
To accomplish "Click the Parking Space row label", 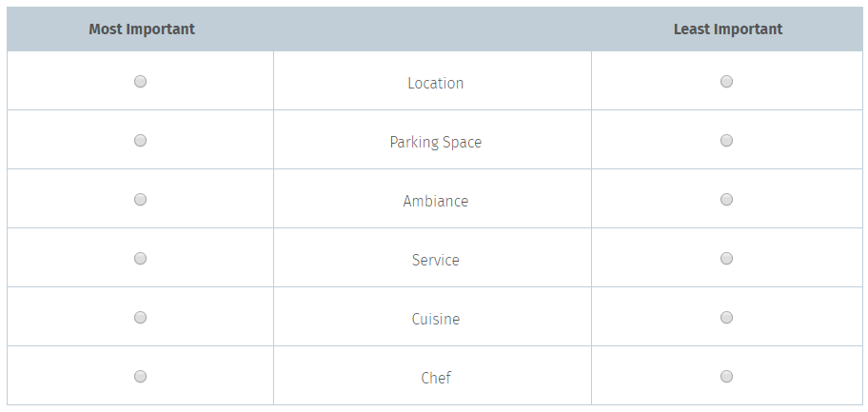I will coord(436,143).
